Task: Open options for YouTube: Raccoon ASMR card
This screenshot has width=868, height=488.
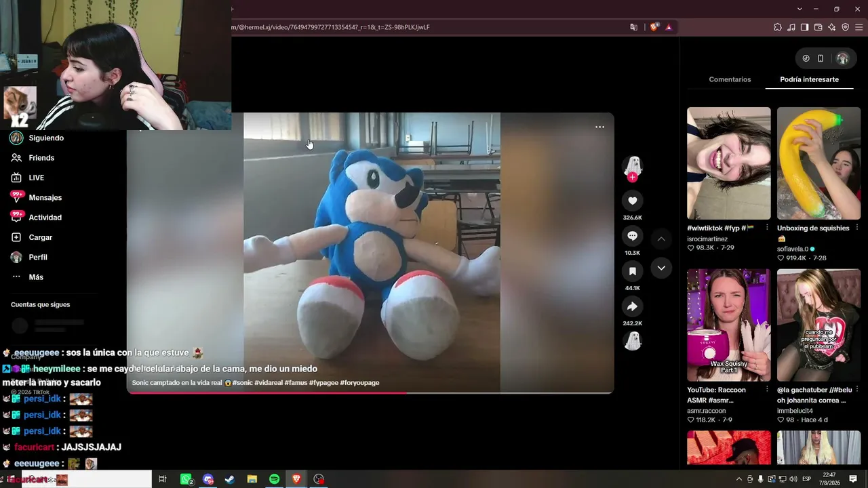Action: (x=767, y=390)
